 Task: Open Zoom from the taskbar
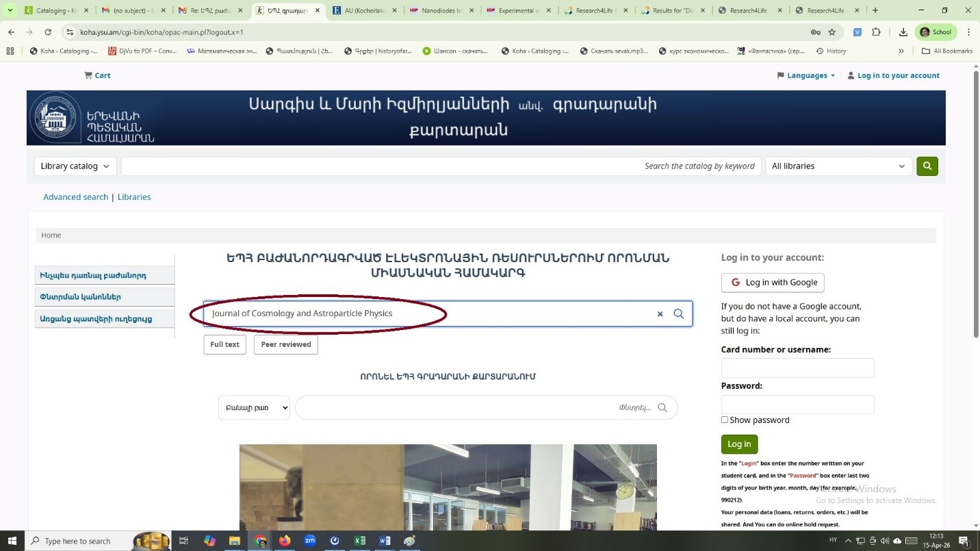(309, 541)
